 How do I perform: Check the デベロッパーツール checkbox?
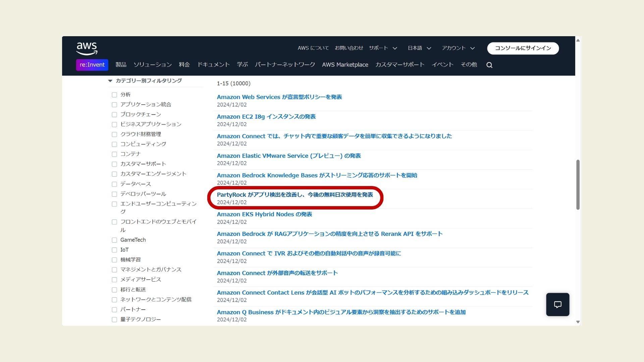pos(114,194)
